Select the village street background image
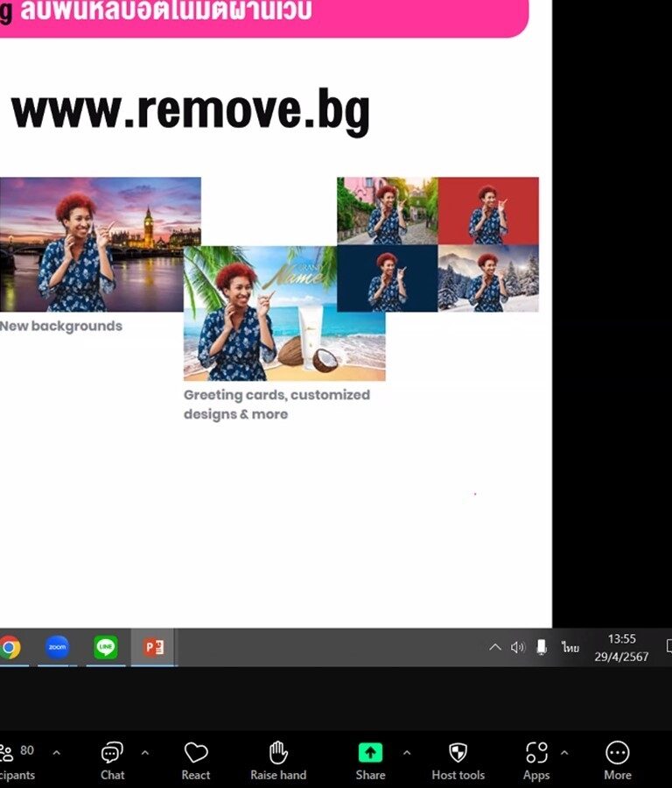This screenshot has height=788, width=672. click(x=388, y=210)
